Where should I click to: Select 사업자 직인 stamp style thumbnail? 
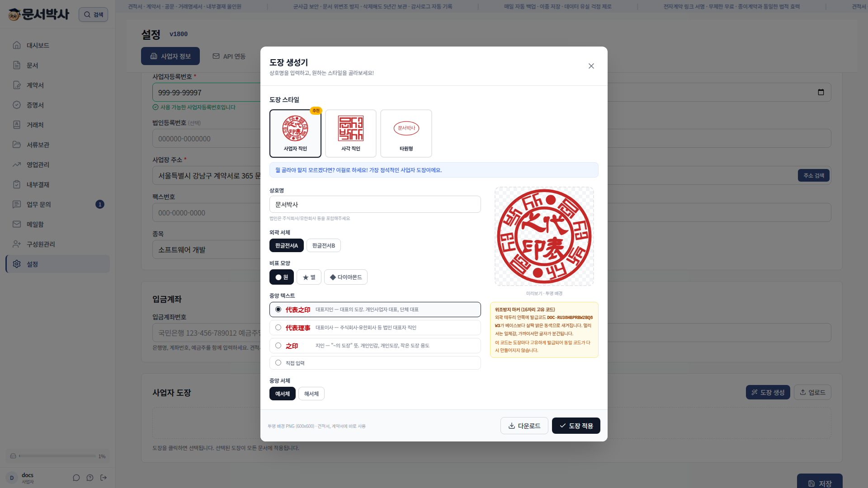(x=295, y=133)
